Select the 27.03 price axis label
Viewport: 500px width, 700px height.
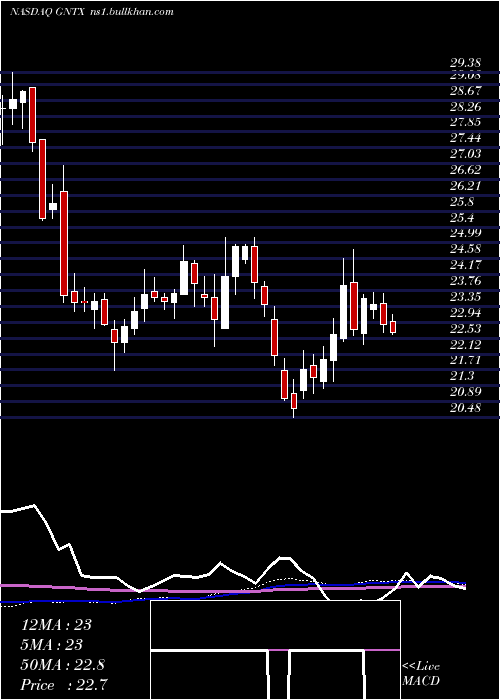pos(465,154)
